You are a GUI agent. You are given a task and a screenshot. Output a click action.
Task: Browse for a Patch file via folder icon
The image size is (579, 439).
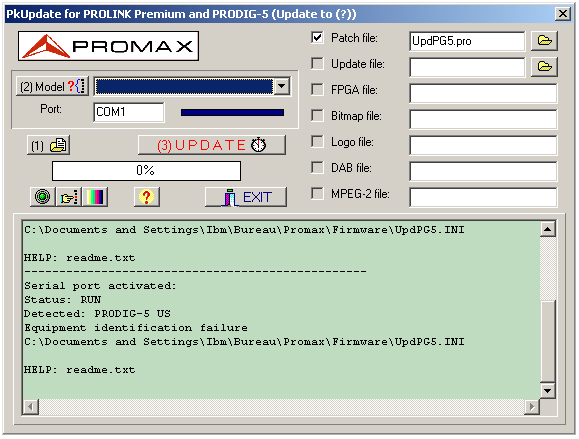click(544, 41)
